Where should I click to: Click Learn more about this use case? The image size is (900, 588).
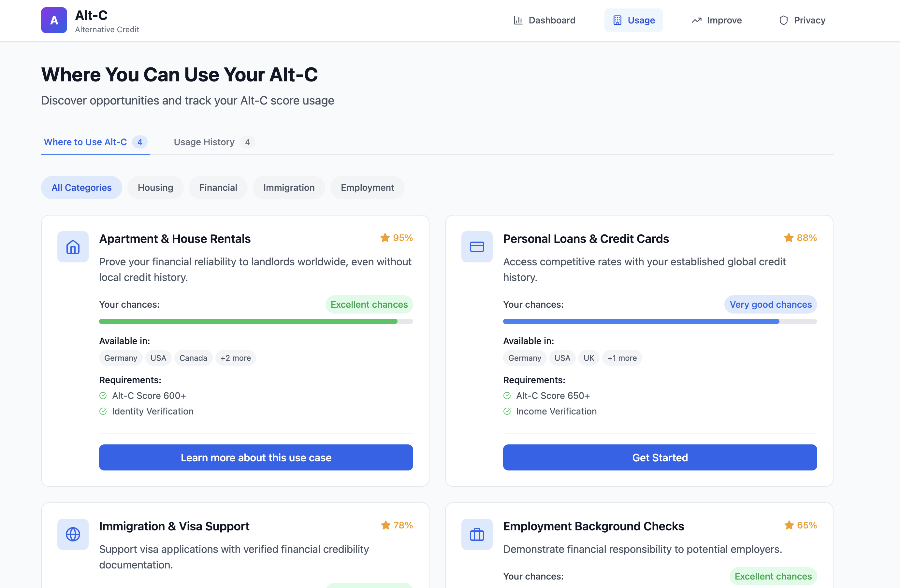(256, 457)
